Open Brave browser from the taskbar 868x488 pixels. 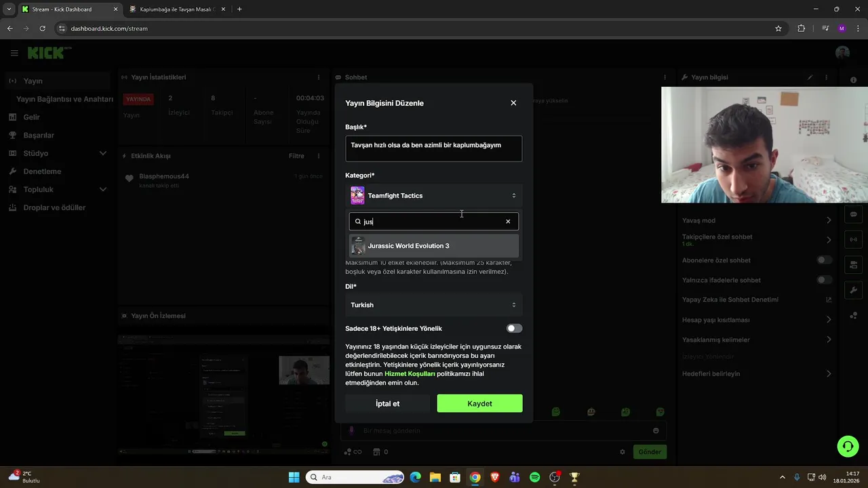click(x=495, y=477)
